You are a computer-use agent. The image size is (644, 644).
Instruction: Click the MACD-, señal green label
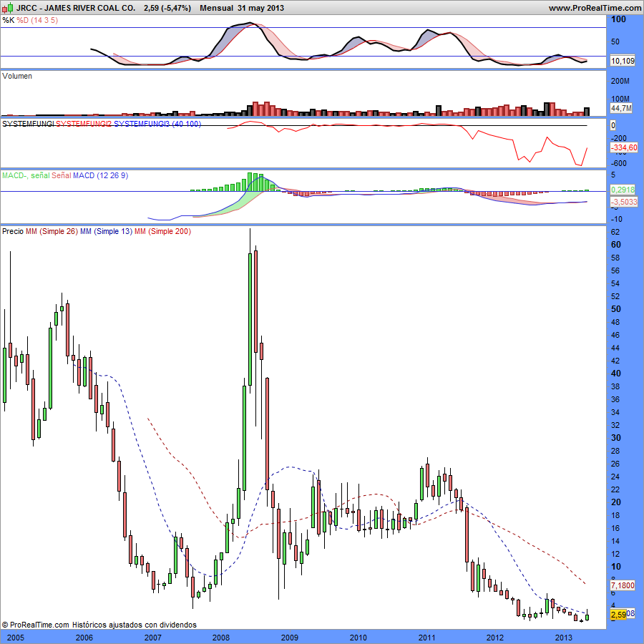point(26,175)
